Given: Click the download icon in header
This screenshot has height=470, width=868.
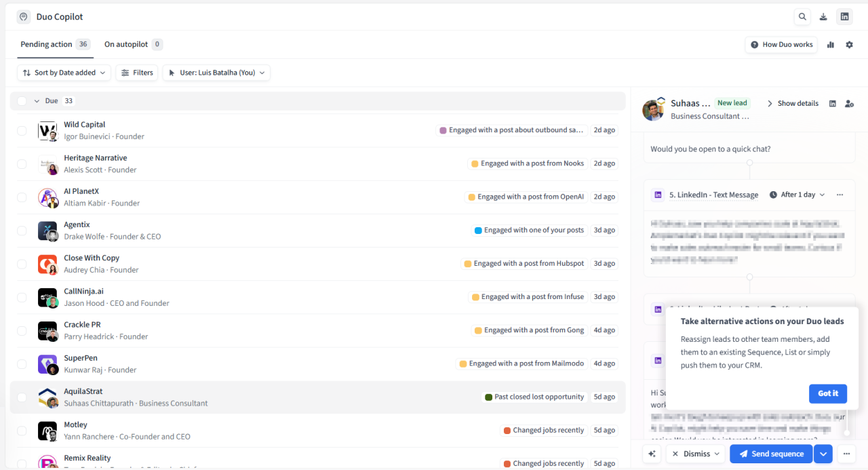Looking at the screenshot, I should click(823, 17).
